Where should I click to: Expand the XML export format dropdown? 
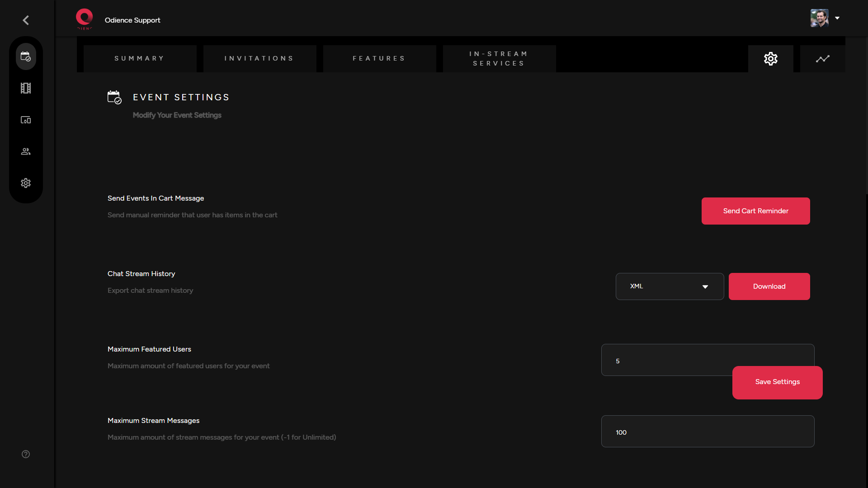coord(670,286)
